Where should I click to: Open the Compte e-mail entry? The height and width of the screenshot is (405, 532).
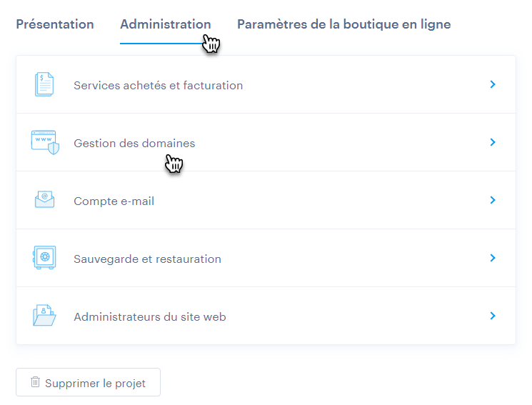(x=114, y=201)
